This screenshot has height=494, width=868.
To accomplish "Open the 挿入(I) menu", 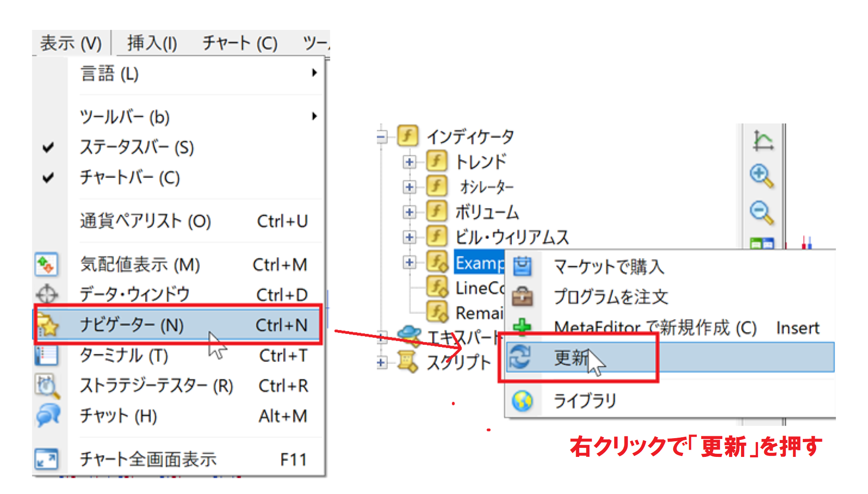I will coord(152,43).
